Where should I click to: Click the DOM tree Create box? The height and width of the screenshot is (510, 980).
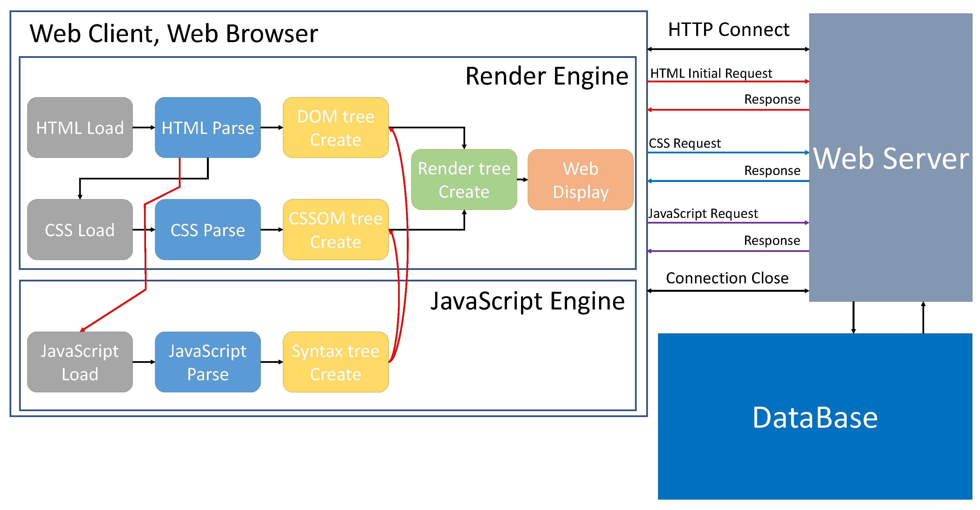[335, 128]
